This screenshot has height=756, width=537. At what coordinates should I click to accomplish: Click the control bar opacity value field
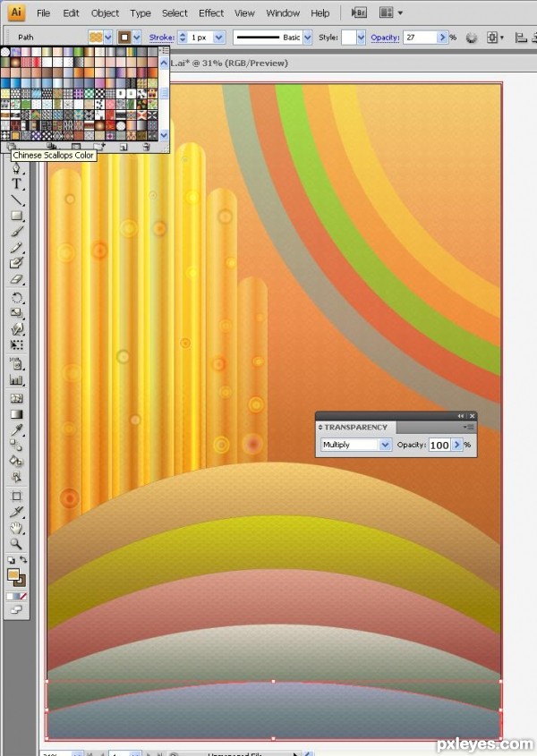pyautogui.click(x=421, y=37)
